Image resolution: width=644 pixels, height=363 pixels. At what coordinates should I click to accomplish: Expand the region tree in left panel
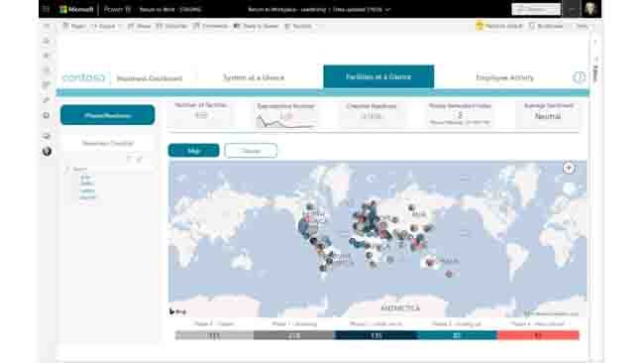(67, 169)
